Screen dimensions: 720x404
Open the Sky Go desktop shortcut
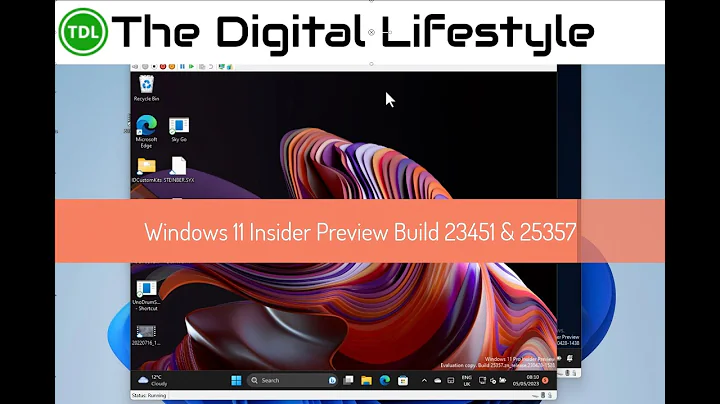click(x=179, y=130)
